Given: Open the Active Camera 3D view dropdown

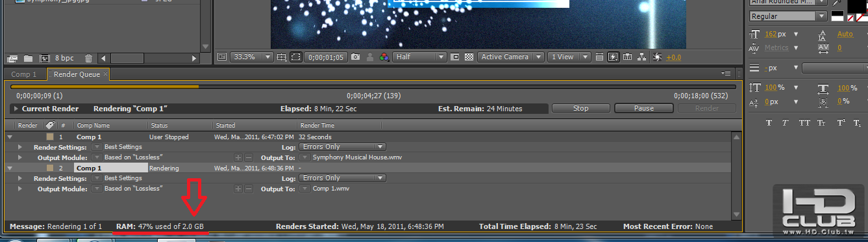Looking at the screenshot, I should 512,57.
